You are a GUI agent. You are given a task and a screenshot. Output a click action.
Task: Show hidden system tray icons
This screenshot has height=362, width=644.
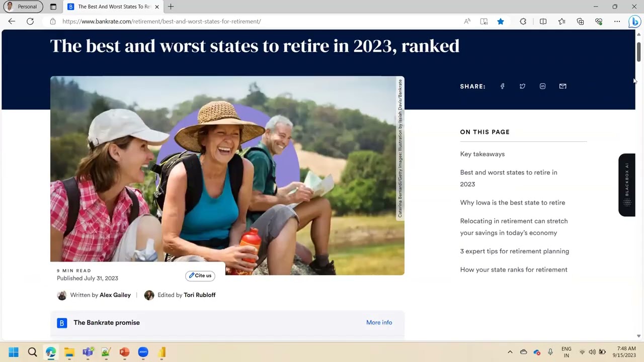[x=510, y=352]
